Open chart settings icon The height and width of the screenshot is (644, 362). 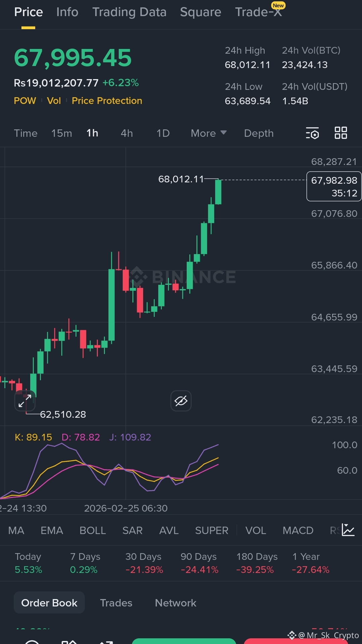pyautogui.click(x=312, y=133)
